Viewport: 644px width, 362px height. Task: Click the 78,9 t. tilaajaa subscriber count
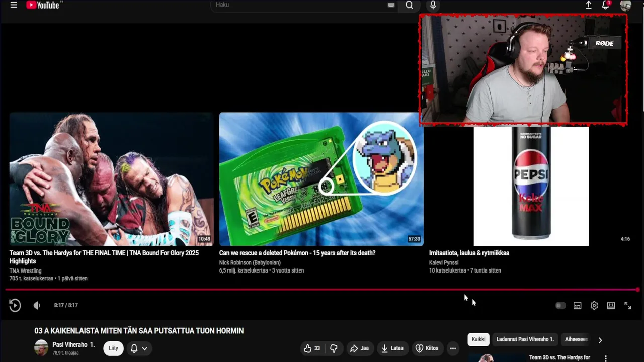pyautogui.click(x=65, y=353)
